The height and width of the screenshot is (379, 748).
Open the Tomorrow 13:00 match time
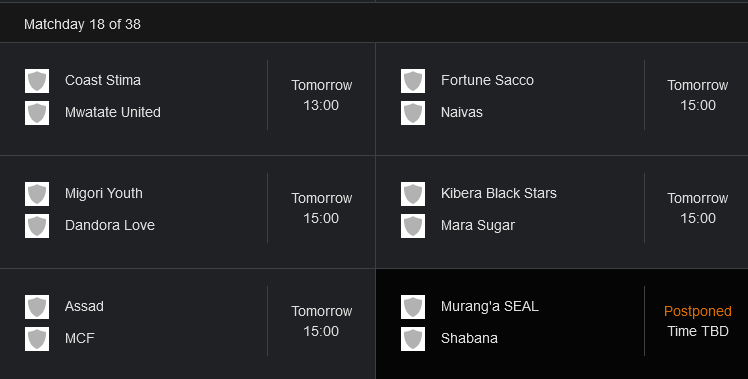tap(322, 95)
